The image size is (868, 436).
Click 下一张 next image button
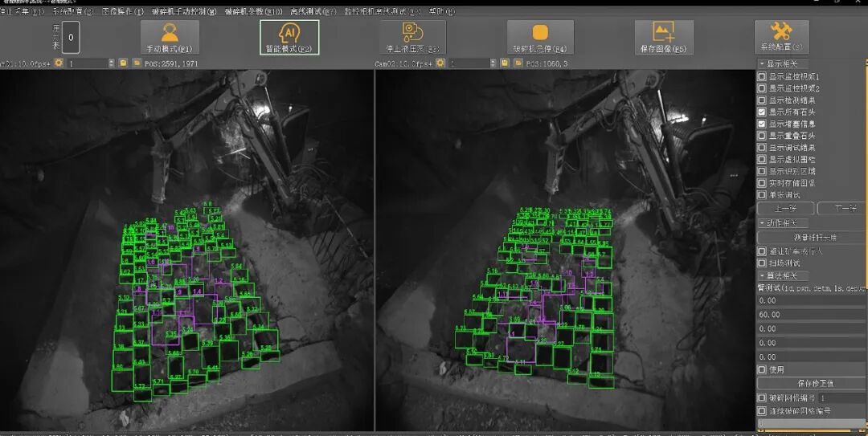(x=842, y=208)
